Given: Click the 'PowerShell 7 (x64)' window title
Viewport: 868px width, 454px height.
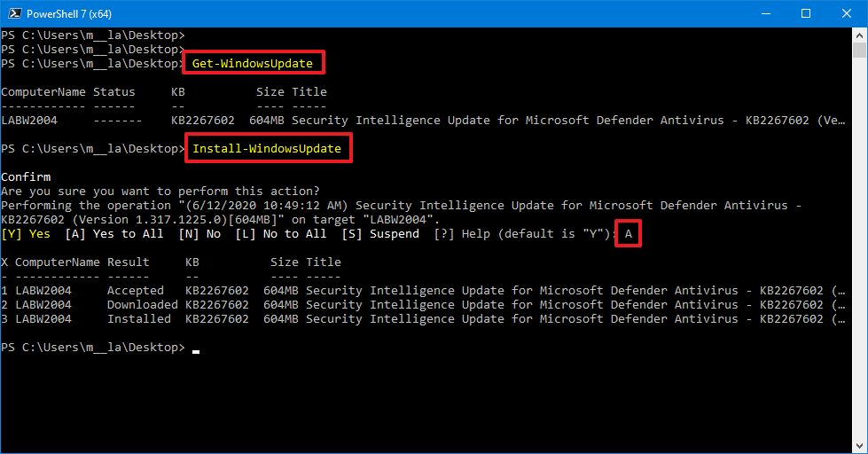Looking at the screenshot, I should coord(68,14).
